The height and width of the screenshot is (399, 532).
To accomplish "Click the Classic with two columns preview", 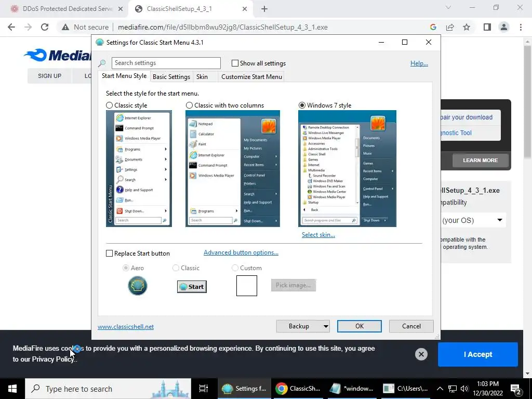I will point(232,169).
